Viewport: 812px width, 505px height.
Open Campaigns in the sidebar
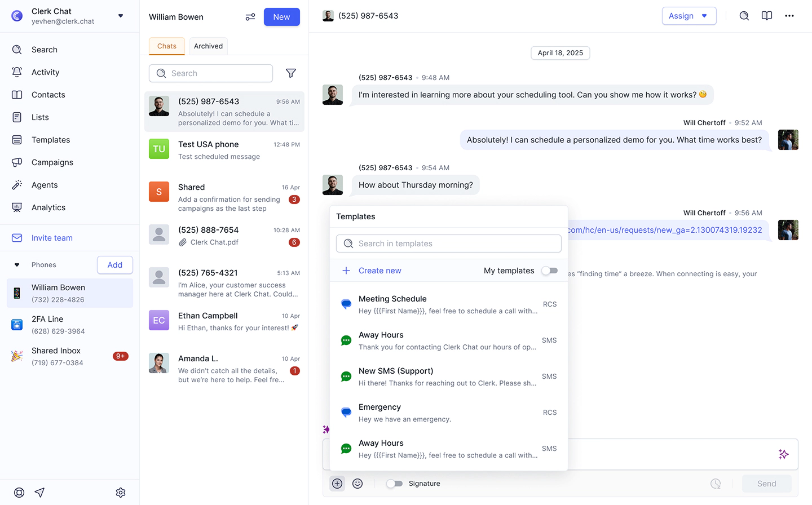pyautogui.click(x=52, y=162)
